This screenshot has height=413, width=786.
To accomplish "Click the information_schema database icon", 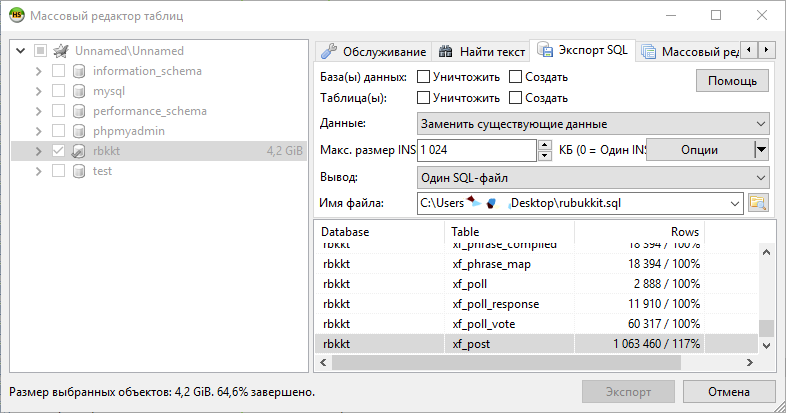I will click(78, 71).
